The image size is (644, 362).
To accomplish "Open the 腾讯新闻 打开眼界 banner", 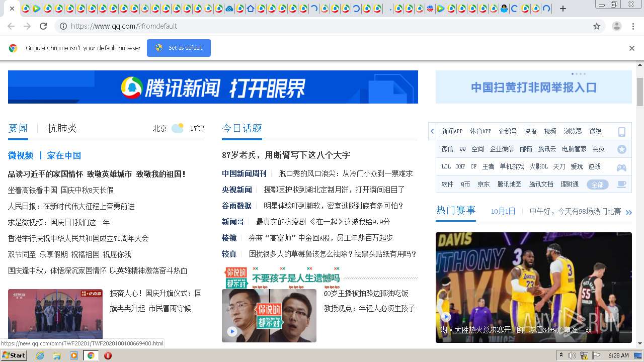I will click(x=213, y=87).
